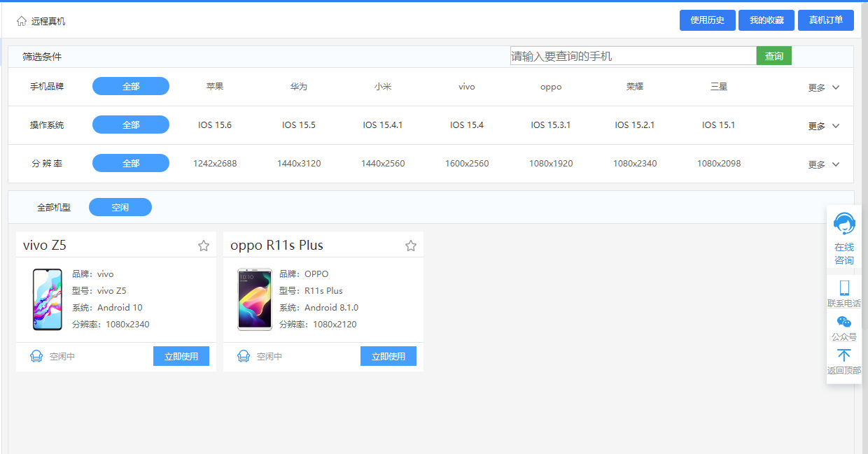868x454 pixels.
Task: Click the sofa idle icon on oppo R11s Plus card
Action: (244, 356)
